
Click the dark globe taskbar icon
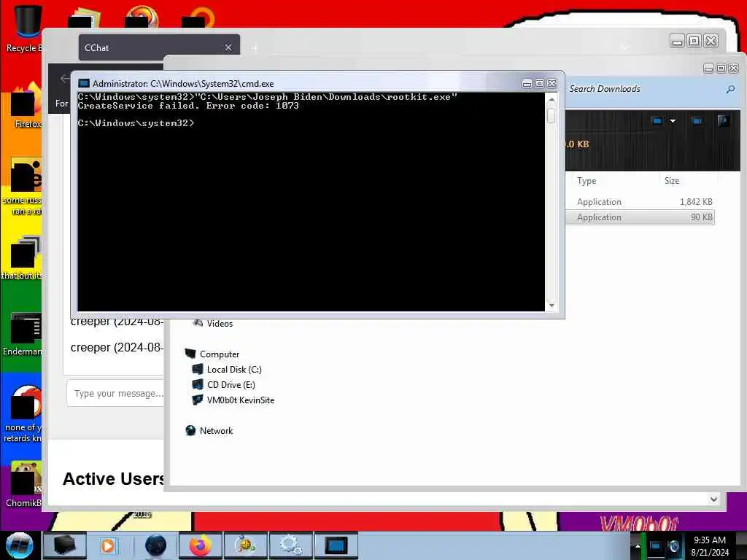click(155, 545)
